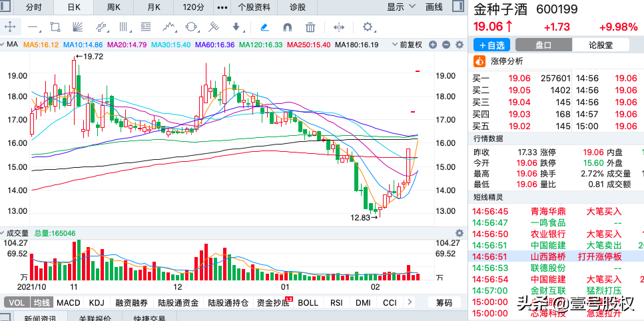Expand more indicators arrow after CCI
The width and height of the screenshot is (644, 321).
[409, 302]
